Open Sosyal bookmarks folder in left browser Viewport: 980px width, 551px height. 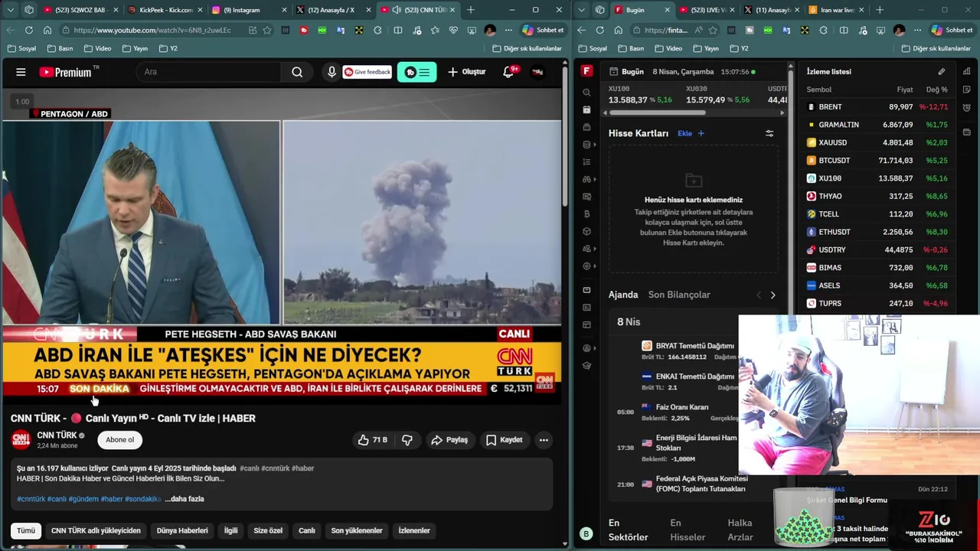[22, 48]
